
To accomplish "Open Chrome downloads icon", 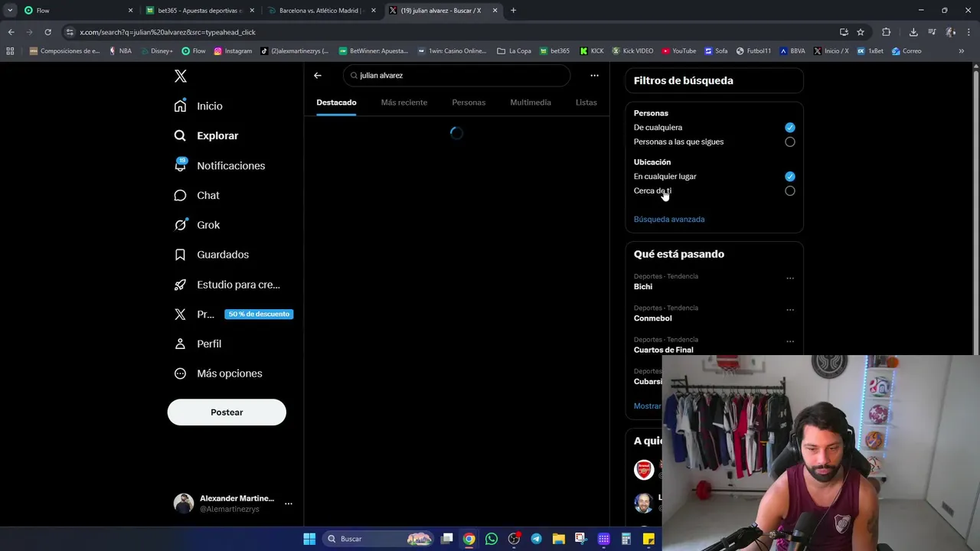I will click(913, 32).
